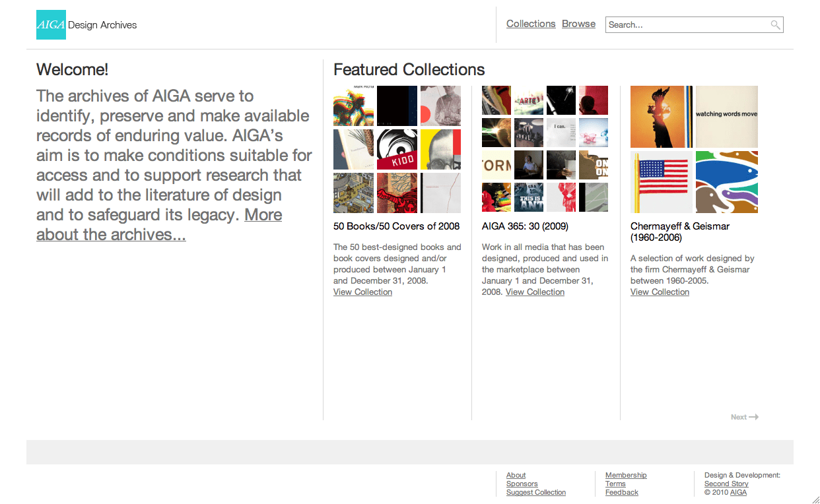View Collection for AIGA 365: 30
820x504 pixels.
pyautogui.click(x=535, y=292)
